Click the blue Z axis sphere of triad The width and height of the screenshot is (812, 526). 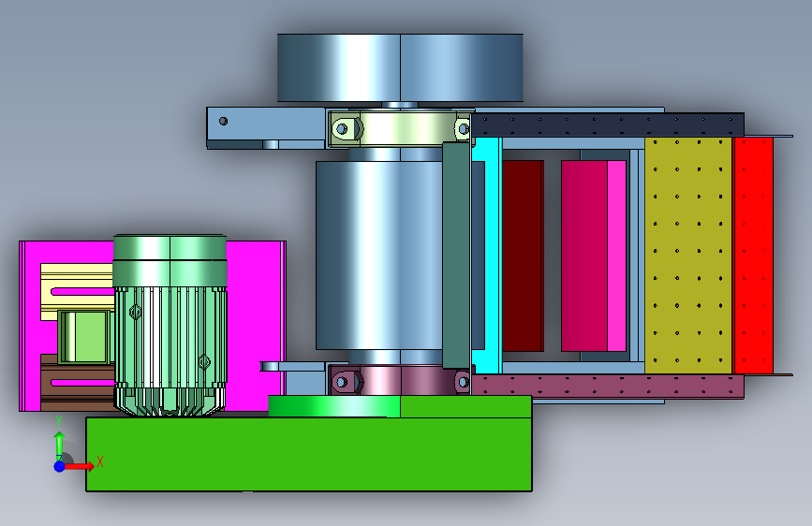[60, 466]
